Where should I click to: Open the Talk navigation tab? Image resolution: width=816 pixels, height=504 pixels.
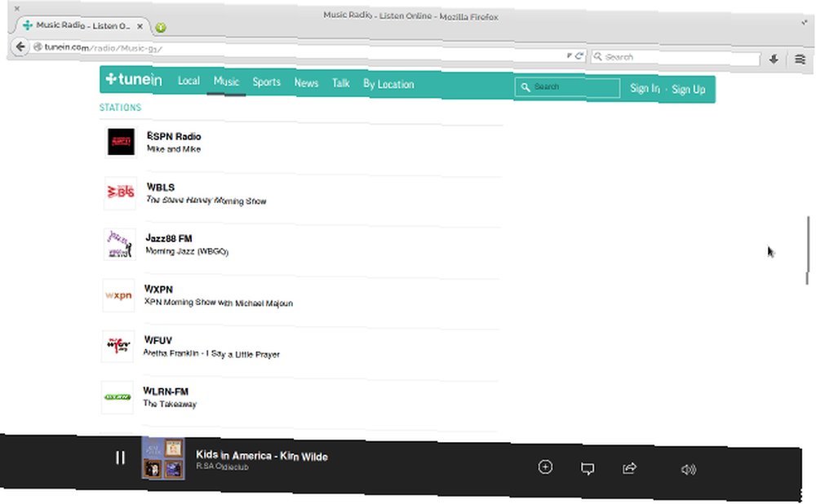(x=341, y=83)
